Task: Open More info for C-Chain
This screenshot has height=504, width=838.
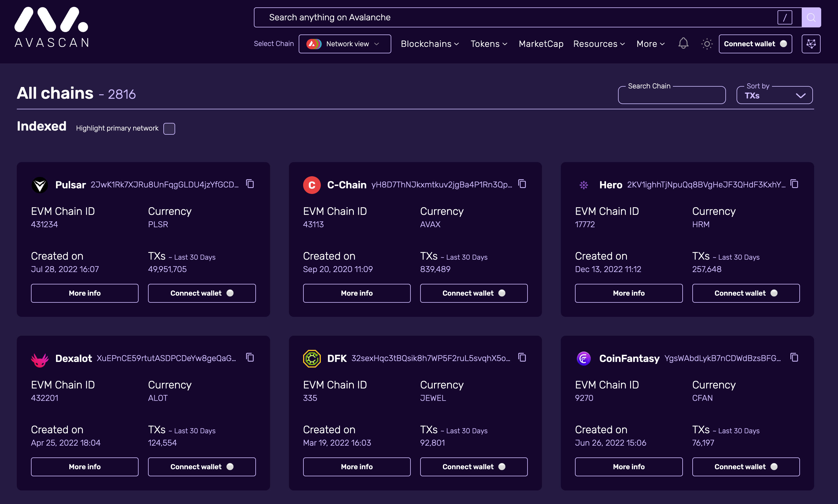Action: coord(357,293)
